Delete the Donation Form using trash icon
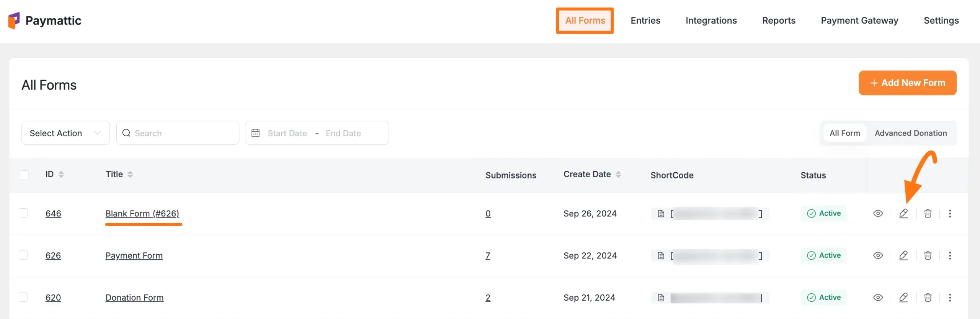 click(928, 298)
